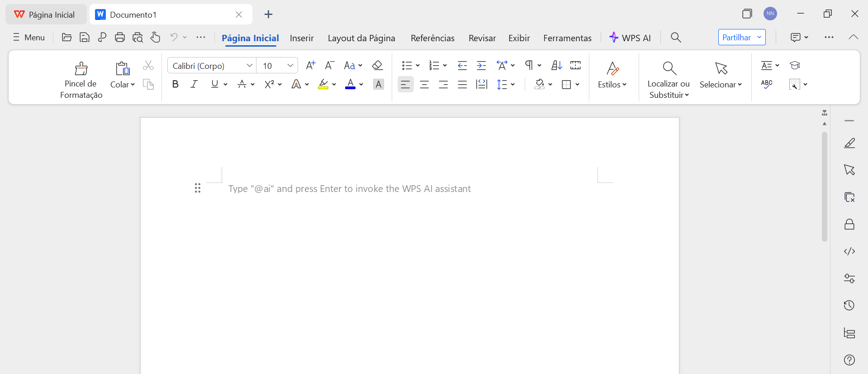Increase font size with A+ icon
The height and width of the screenshot is (374, 868).
311,65
